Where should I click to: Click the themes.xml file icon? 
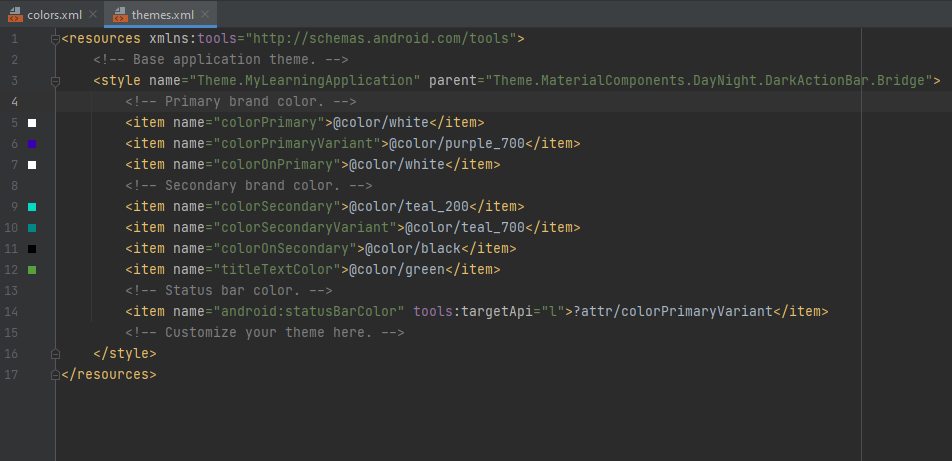pyautogui.click(x=120, y=15)
